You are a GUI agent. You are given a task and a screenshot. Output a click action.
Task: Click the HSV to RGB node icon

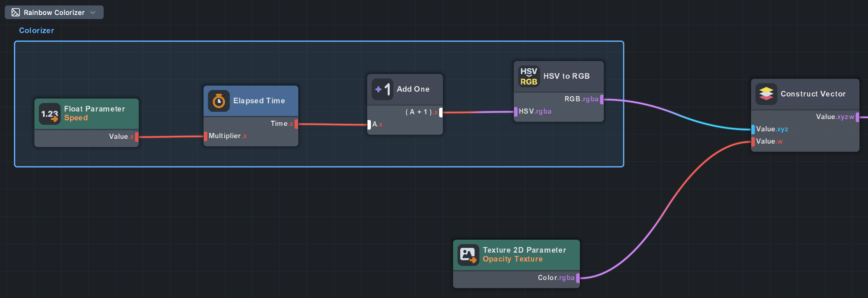pyautogui.click(x=528, y=76)
